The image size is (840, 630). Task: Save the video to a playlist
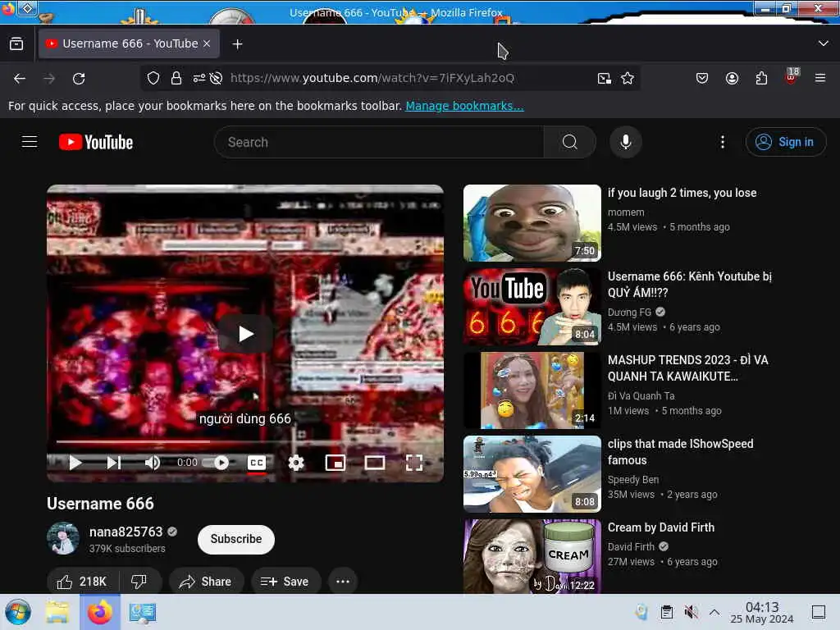point(285,582)
